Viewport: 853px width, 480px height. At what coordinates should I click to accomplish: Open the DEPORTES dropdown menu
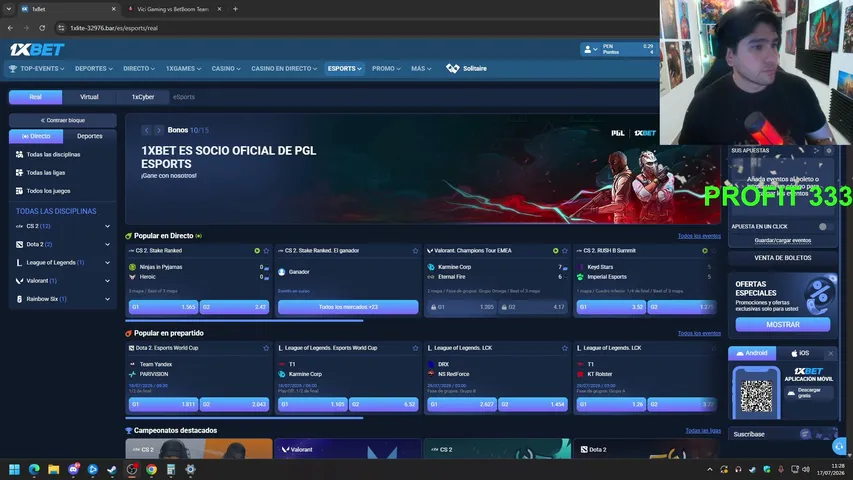coord(94,69)
